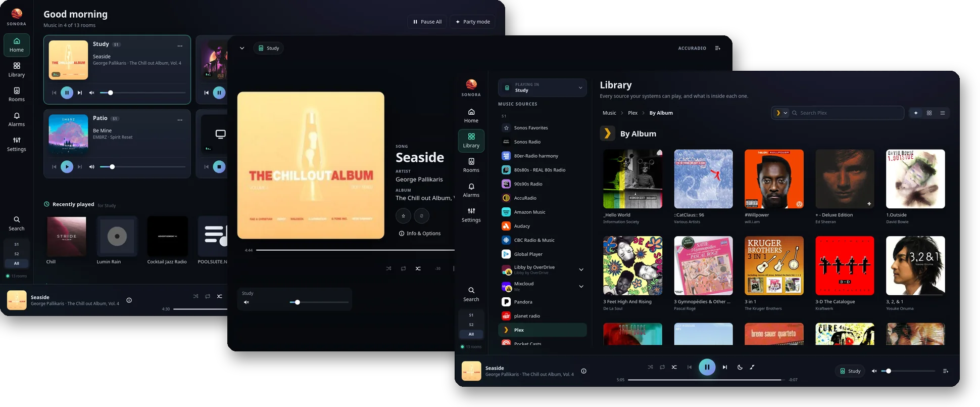Open the Study room card's more options menu
The height and width of the screenshot is (407, 980).
(x=180, y=46)
